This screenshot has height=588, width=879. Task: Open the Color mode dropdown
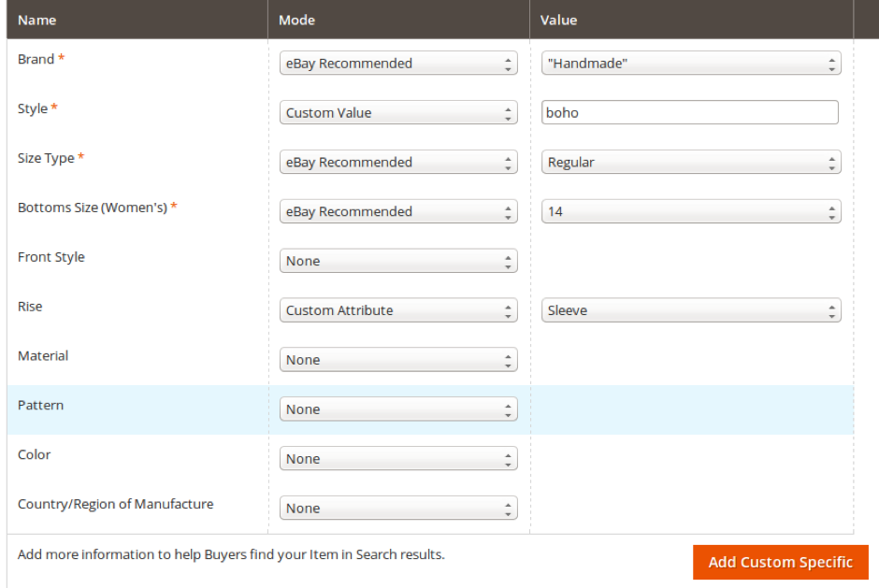[398, 458]
